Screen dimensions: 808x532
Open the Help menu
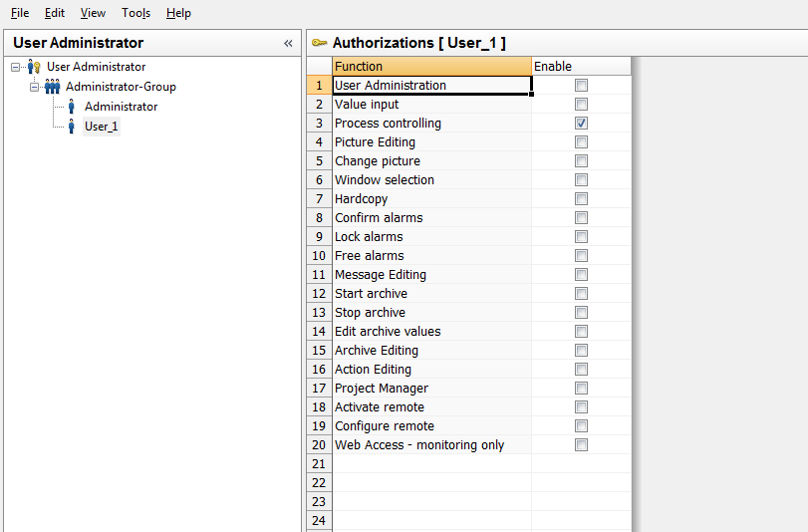pos(178,13)
